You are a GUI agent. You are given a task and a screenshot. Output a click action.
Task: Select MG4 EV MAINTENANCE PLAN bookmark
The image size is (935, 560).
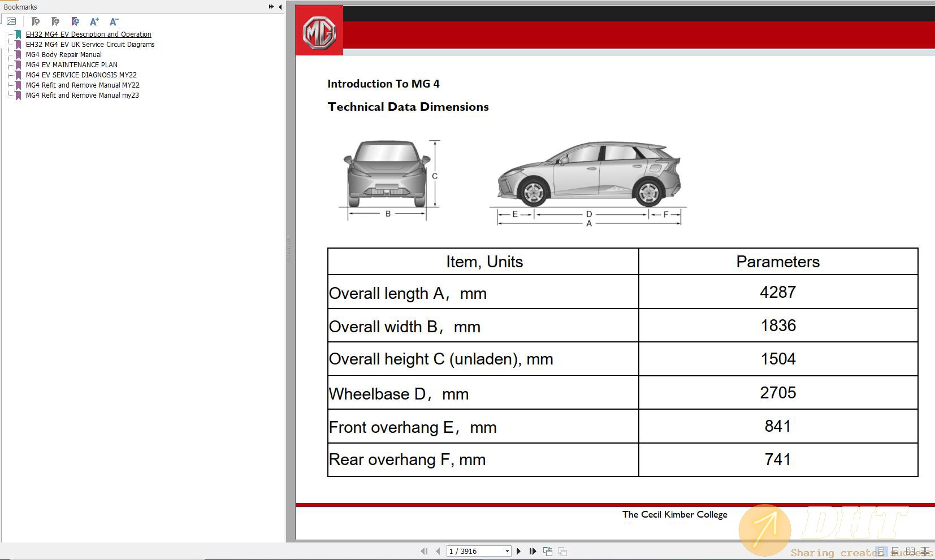point(71,65)
